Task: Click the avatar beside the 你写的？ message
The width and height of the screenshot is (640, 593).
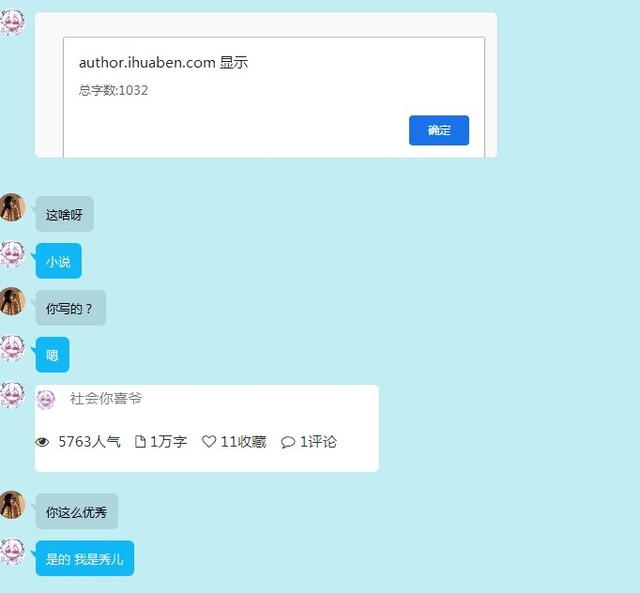Action: (x=12, y=301)
